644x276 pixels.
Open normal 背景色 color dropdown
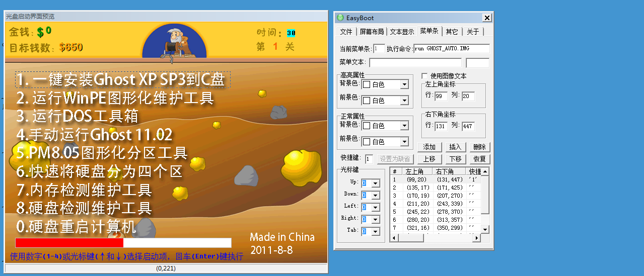click(x=404, y=126)
